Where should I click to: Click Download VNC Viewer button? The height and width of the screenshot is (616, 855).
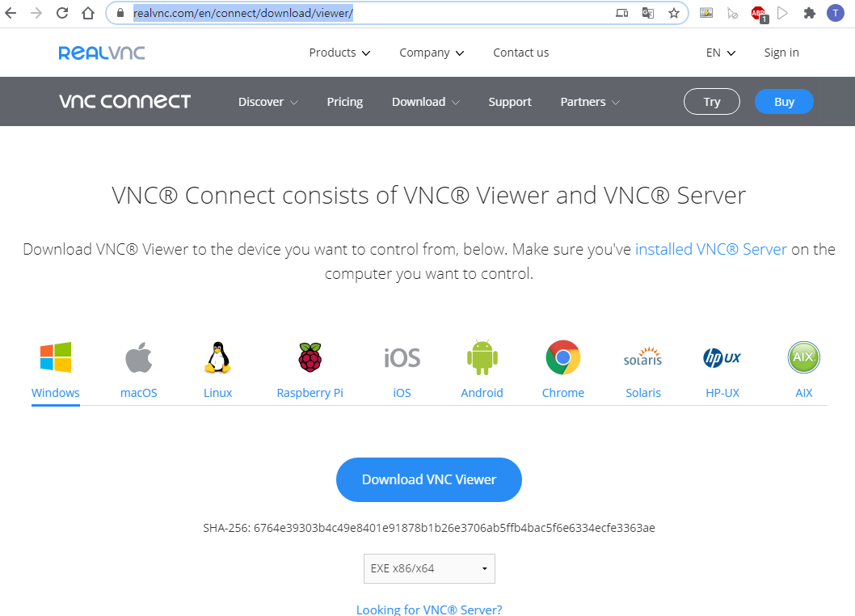point(429,479)
